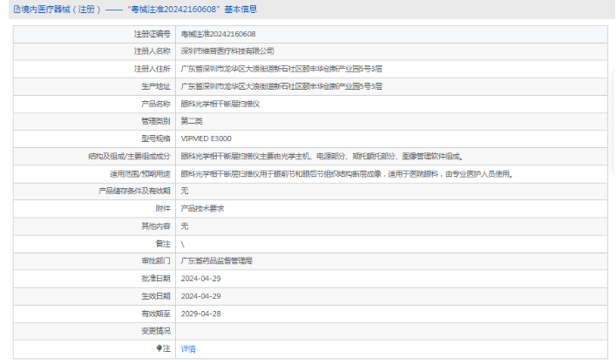Select the 注册证编号 label cell

pos(94,34)
